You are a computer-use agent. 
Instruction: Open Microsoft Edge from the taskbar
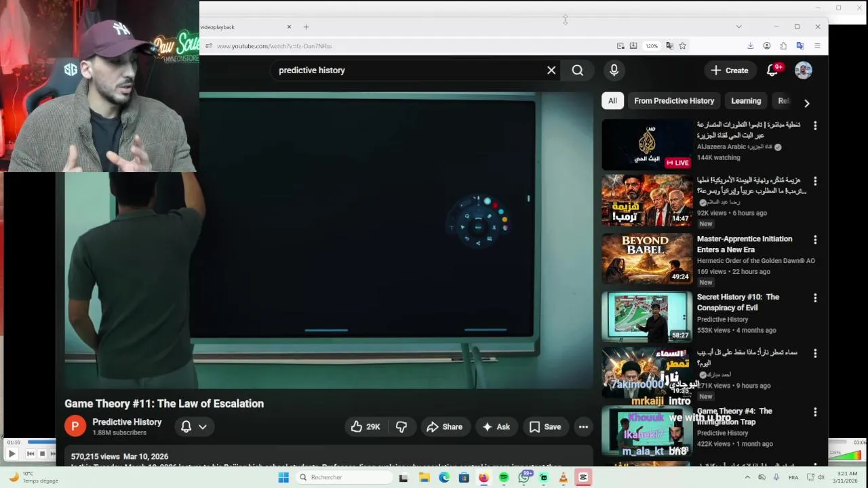444,478
